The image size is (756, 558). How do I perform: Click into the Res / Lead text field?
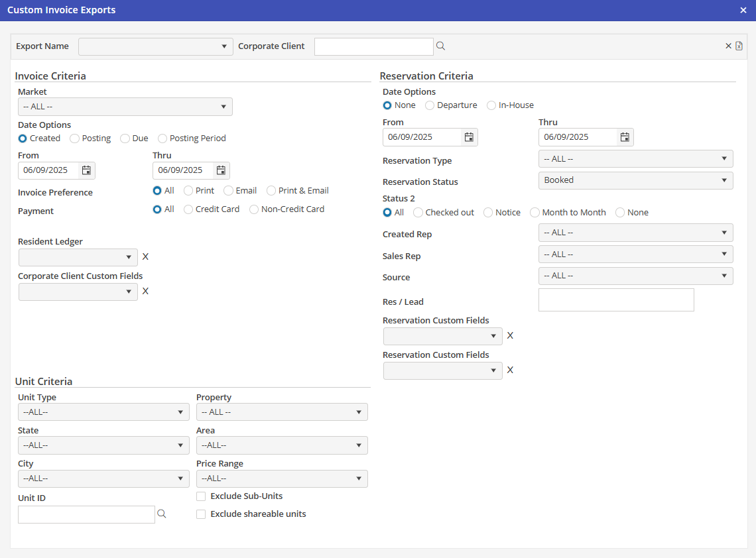[x=616, y=300]
